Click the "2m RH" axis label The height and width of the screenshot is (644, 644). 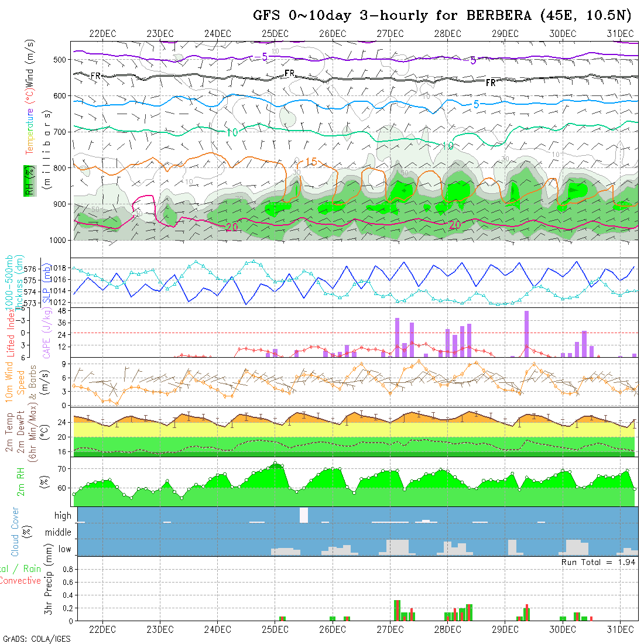click(20, 481)
